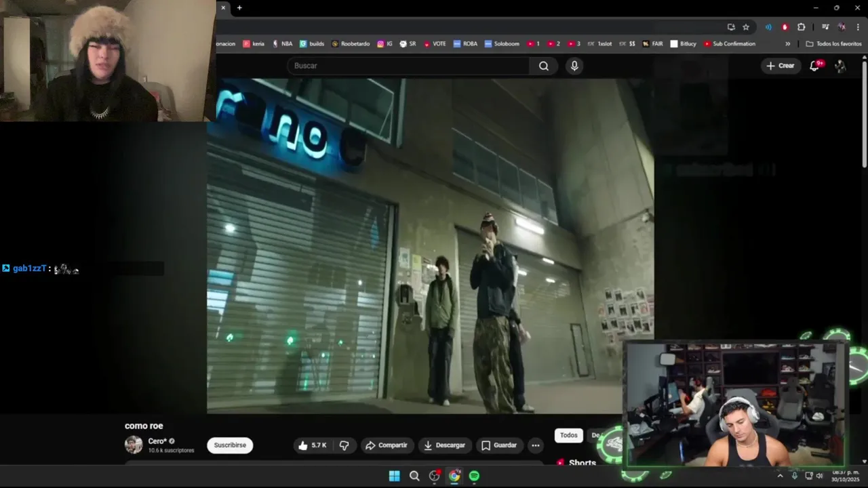Image resolution: width=868 pixels, height=488 pixels.
Task: Click the Compartir share button
Action: click(386, 445)
